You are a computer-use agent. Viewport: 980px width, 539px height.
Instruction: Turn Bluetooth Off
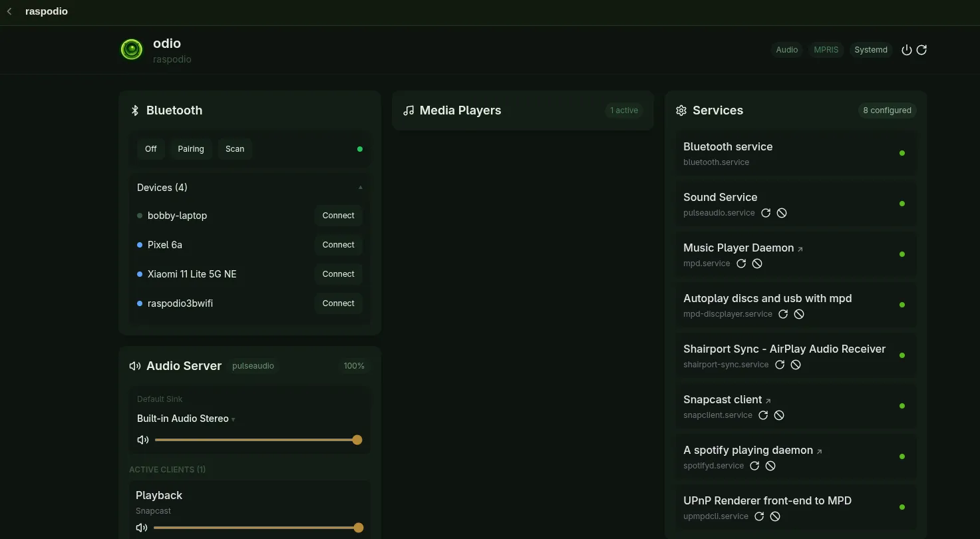151,149
